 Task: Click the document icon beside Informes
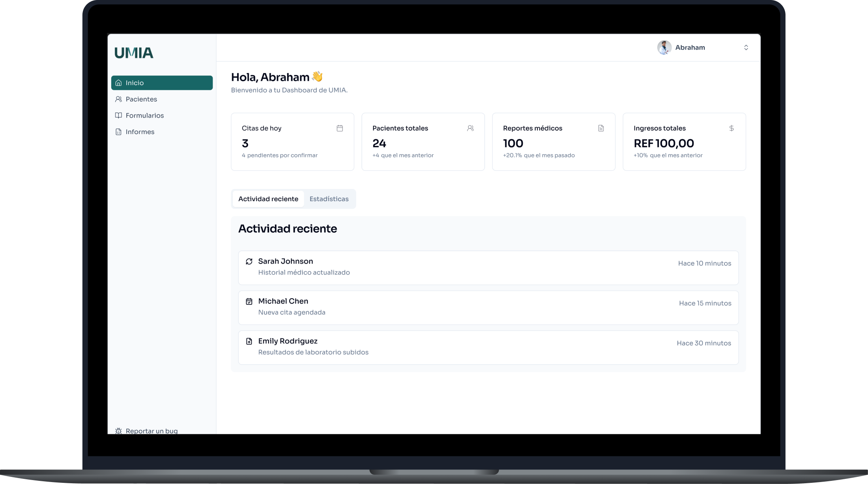118,132
